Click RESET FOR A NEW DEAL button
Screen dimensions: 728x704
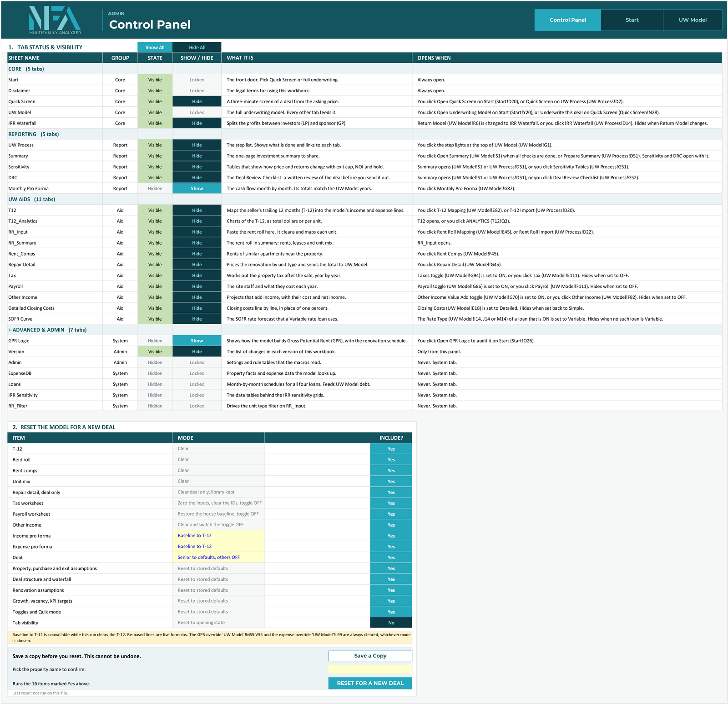click(x=370, y=683)
